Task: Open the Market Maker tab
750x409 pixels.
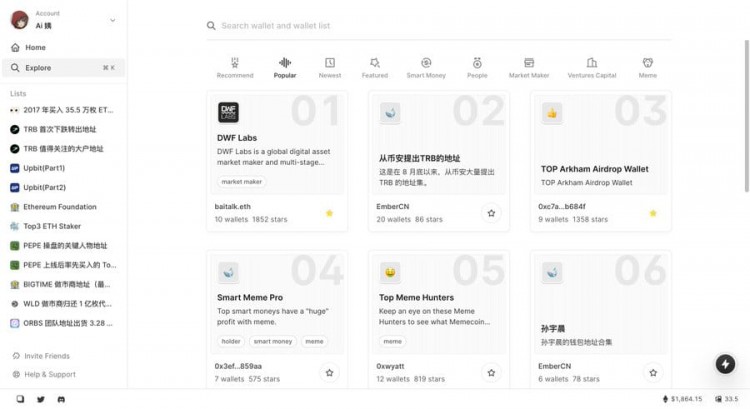Action: [529, 68]
